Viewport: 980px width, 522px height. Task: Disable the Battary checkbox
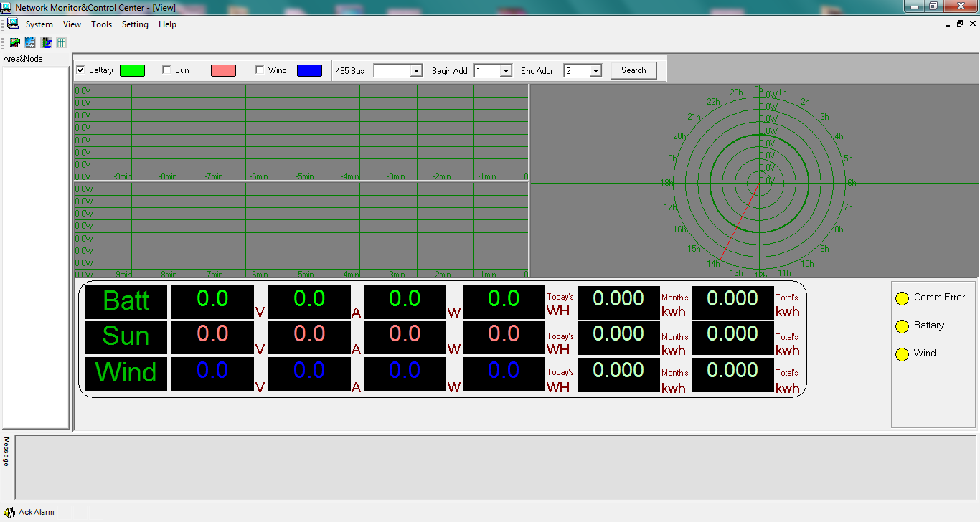tap(81, 70)
